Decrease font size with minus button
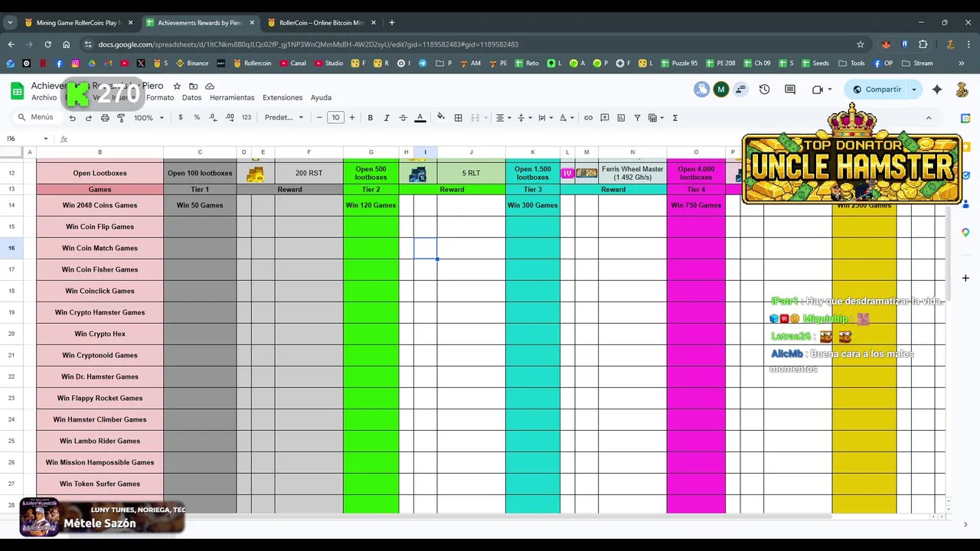The height and width of the screenshot is (551, 980). point(319,118)
